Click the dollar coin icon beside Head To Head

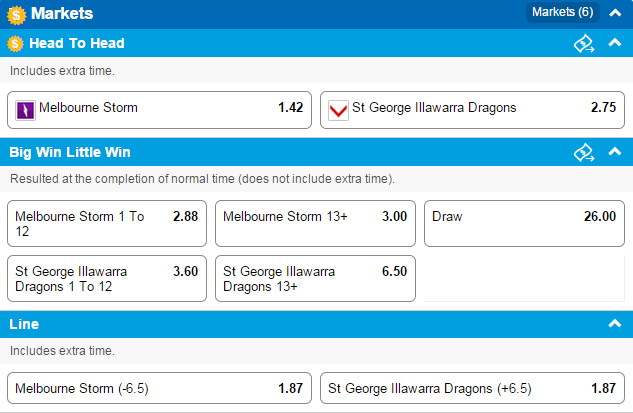pos(15,44)
